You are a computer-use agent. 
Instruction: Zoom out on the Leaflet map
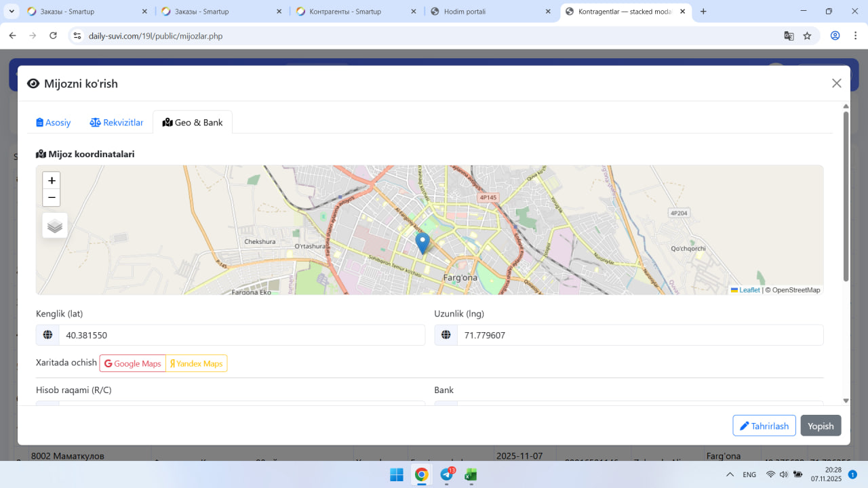coord(52,198)
